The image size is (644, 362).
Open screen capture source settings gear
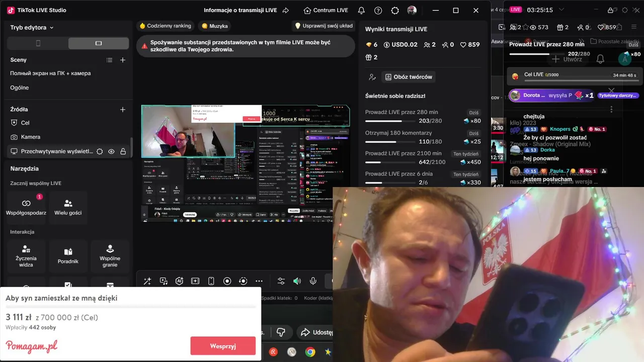tap(100, 151)
